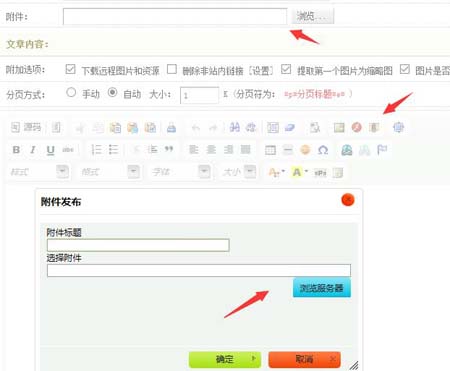Image resolution: width=450 pixels, height=371 pixels.
Task: Select auto (自动) paging radio
Action: click(x=113, y=92)
